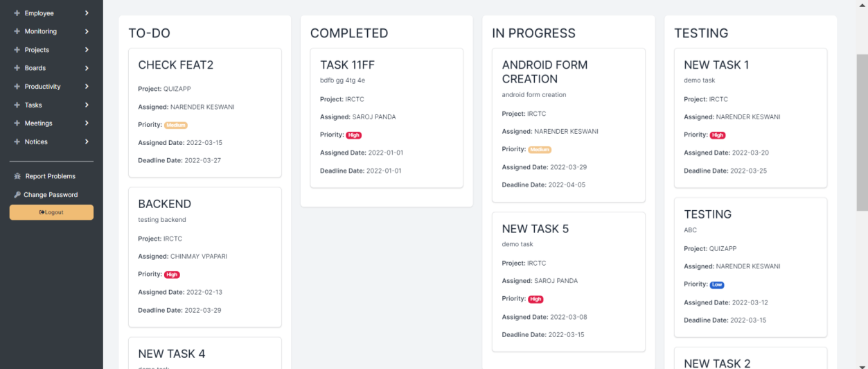Click High priority badge on NEW TASK 1

click(x=718, y=135)
